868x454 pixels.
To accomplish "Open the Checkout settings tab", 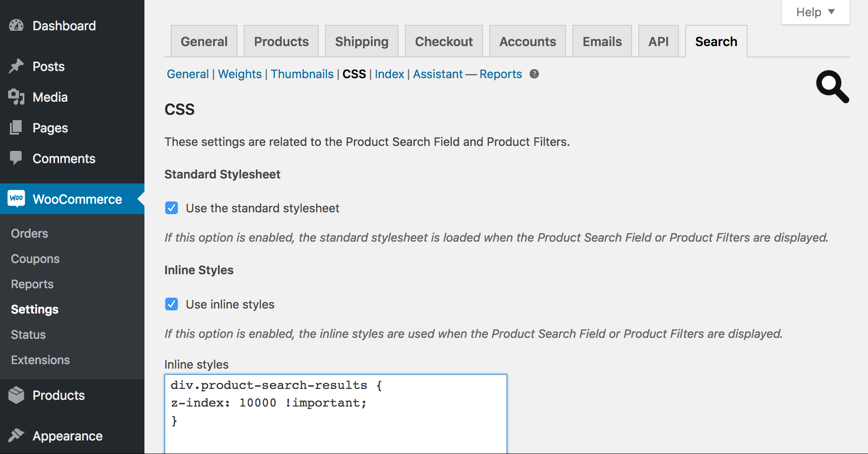I will click(444, 41).
